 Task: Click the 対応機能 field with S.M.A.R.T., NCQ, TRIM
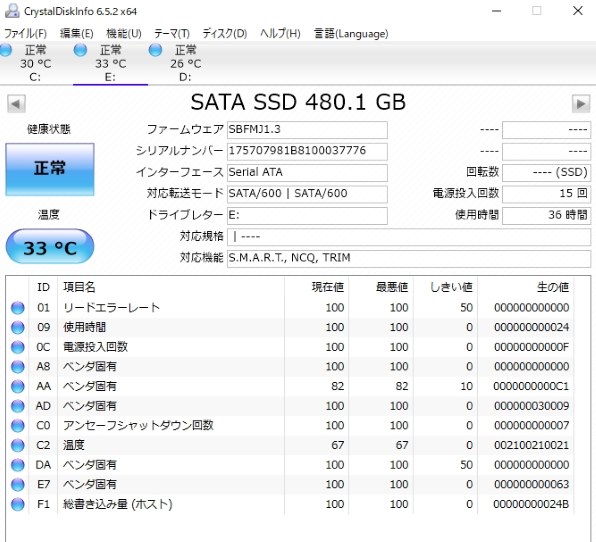pos(409,258)
